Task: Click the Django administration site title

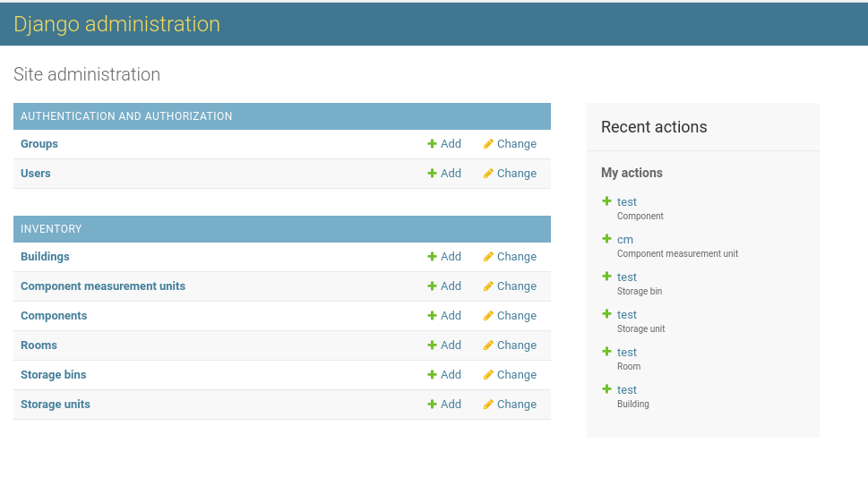Action: (x=116, y=24)
